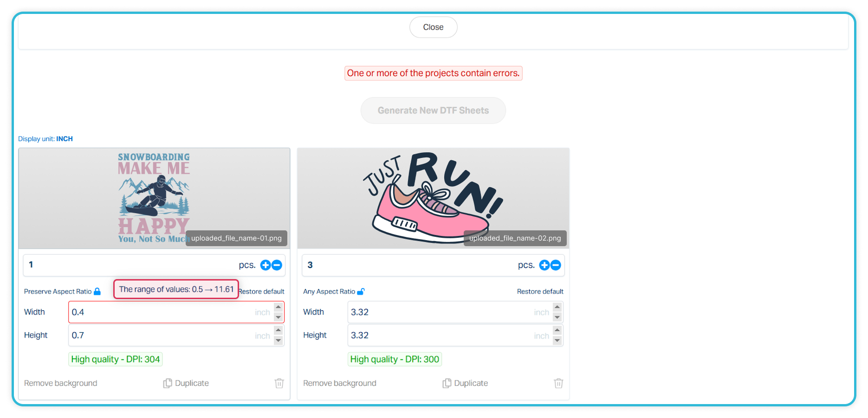
Task: Increase quantity for the snowboarding design
Action: coord(266,265)
